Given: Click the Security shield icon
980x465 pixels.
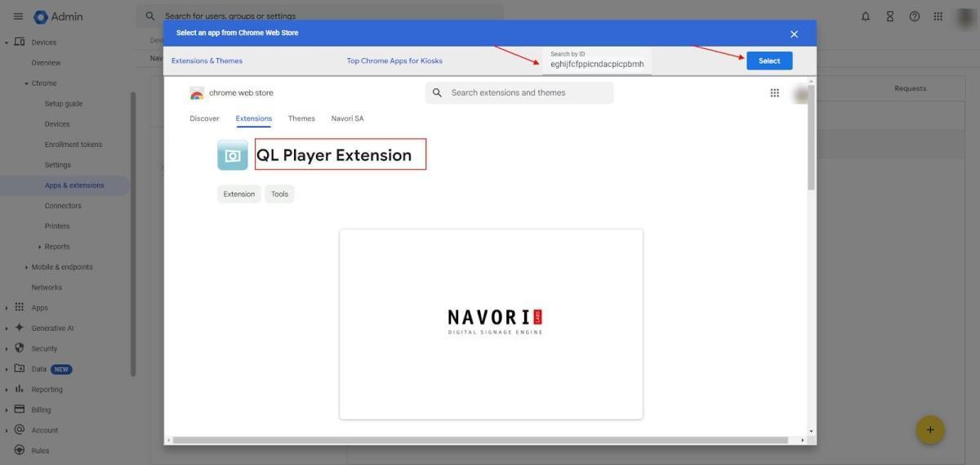Looking at the screenshot, I should 20,348.
